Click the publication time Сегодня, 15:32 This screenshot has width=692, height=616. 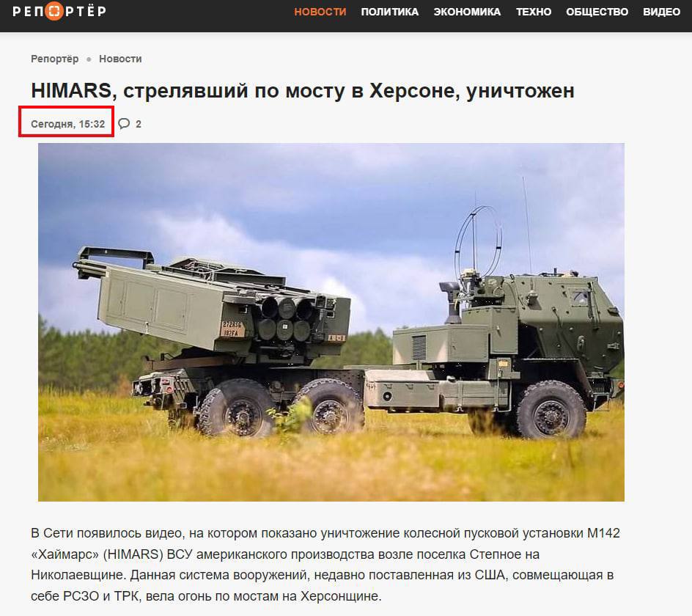click(68, 124)
